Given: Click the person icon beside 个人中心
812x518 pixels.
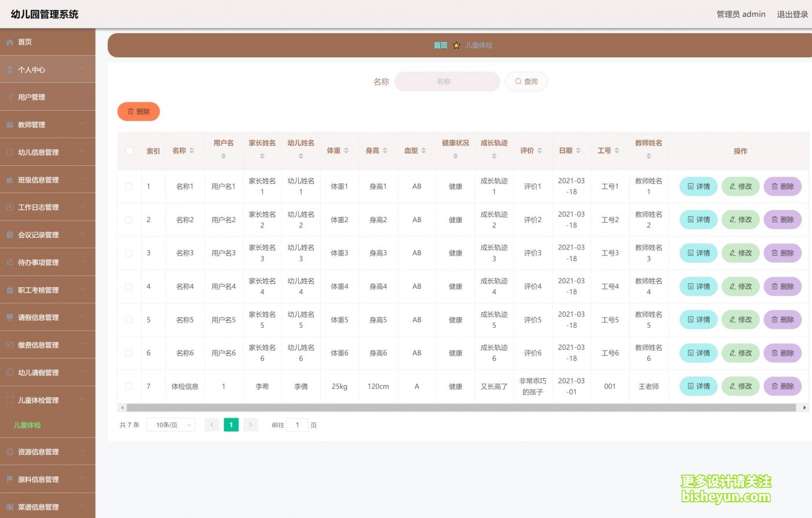Looking at the screenshot, I should click(10, 70).
